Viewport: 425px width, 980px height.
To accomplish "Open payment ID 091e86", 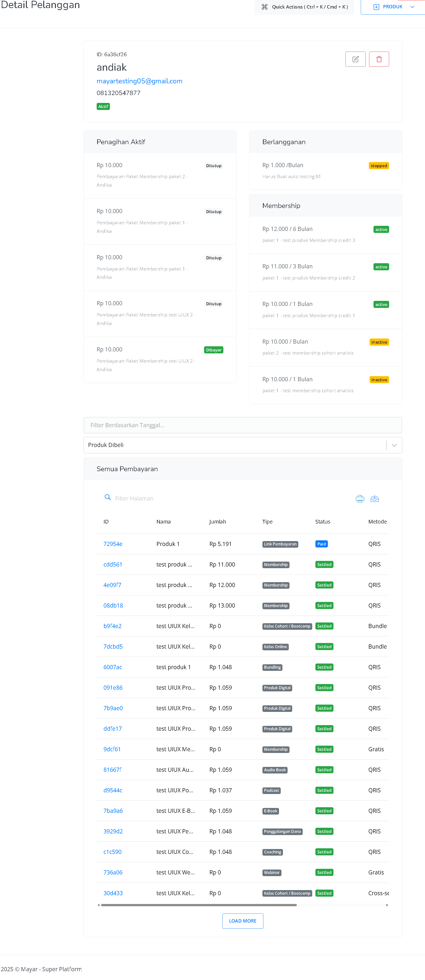I will point(113,688).
